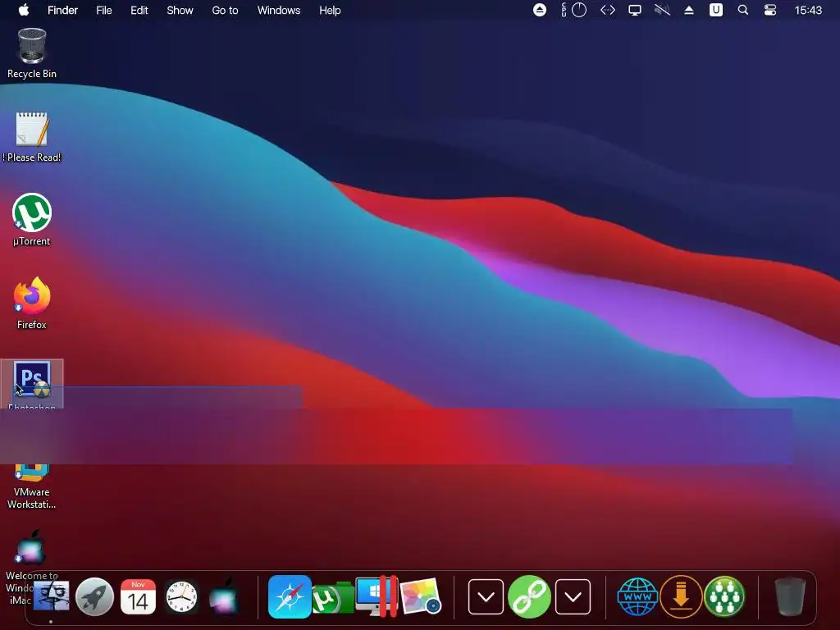Expand the second chevron box in dock
The width and height of the screenshot is (840, 630).
click(x=573, y=596)
